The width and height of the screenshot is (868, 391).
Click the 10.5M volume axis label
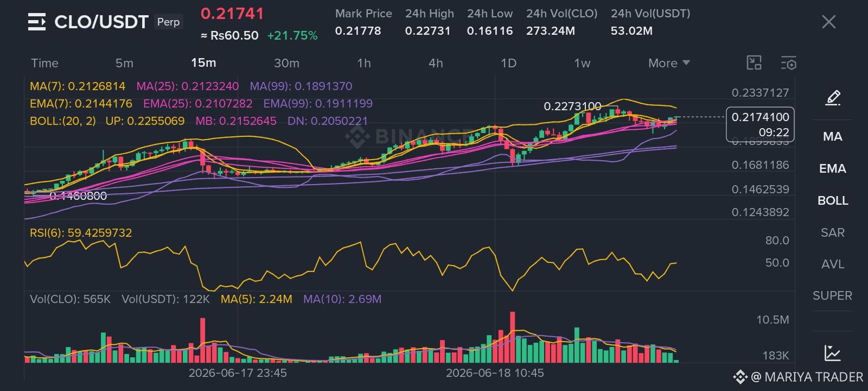coord(773,320)
